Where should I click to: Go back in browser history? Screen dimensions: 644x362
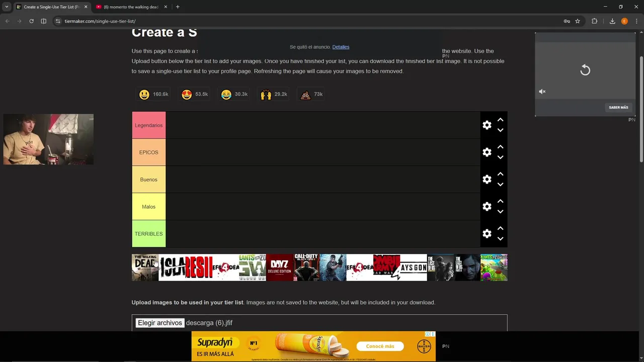(7, 21)
